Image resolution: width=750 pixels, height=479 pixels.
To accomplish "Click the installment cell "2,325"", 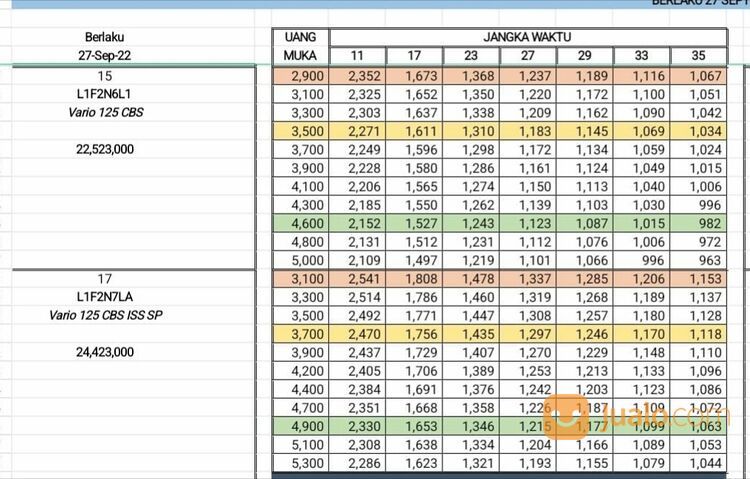I will tap(357, 95).
